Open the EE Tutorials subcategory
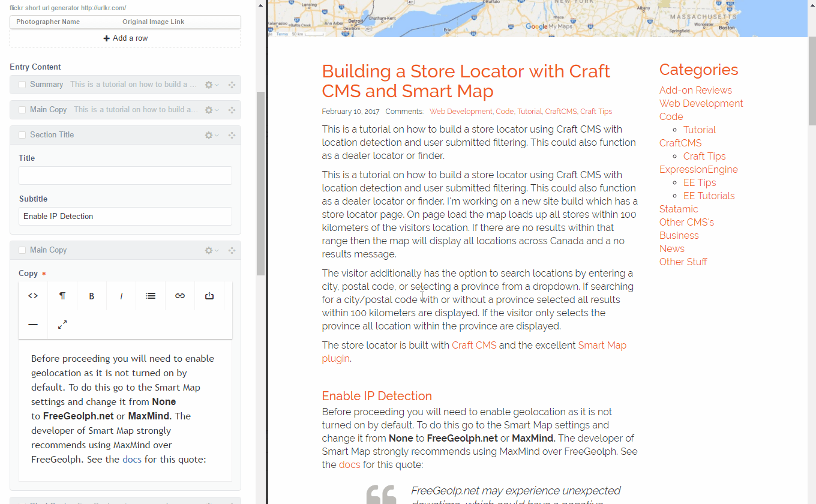Image resolution: width=816 pixels, height=504 pixels. click(709, 196)
